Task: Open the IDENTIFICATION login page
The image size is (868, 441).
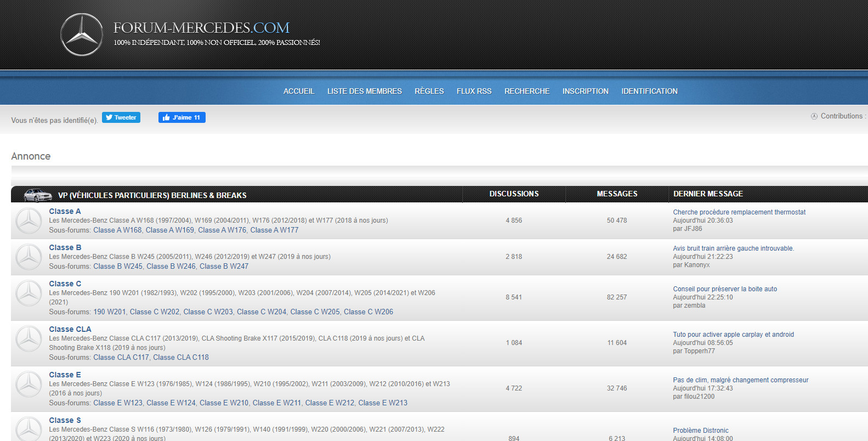Action: coord(650,91)
